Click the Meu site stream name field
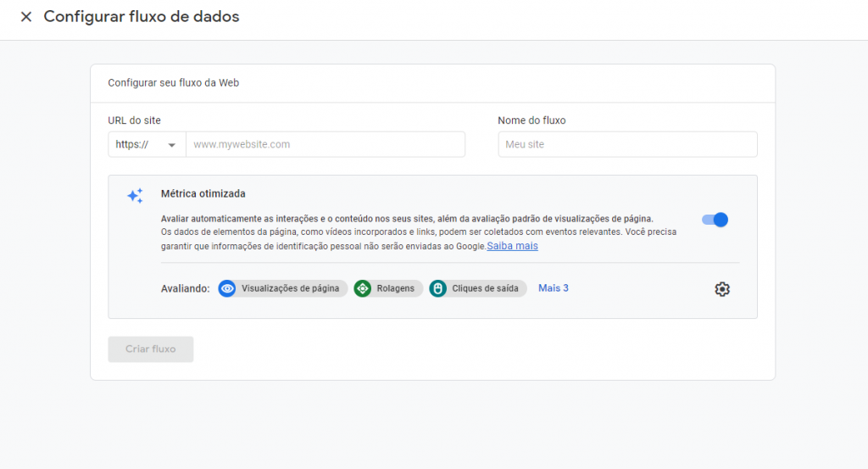Screen dimensions: 868x469 pos(627,145)
